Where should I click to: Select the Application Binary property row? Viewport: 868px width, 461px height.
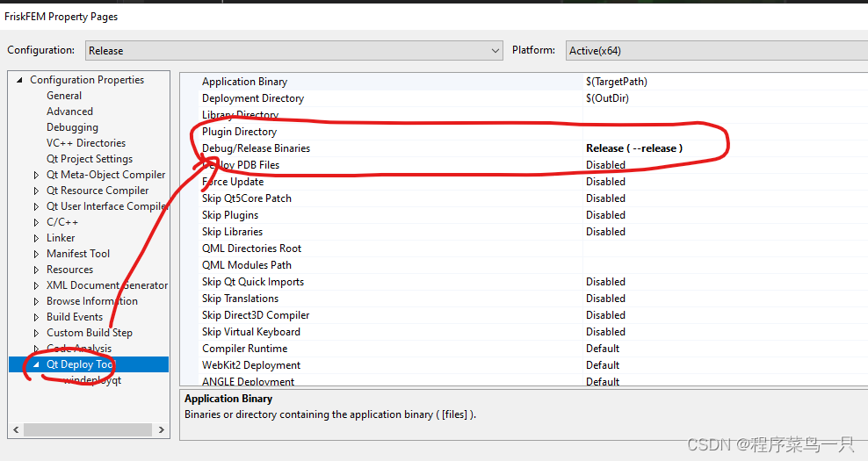[245, 82]
